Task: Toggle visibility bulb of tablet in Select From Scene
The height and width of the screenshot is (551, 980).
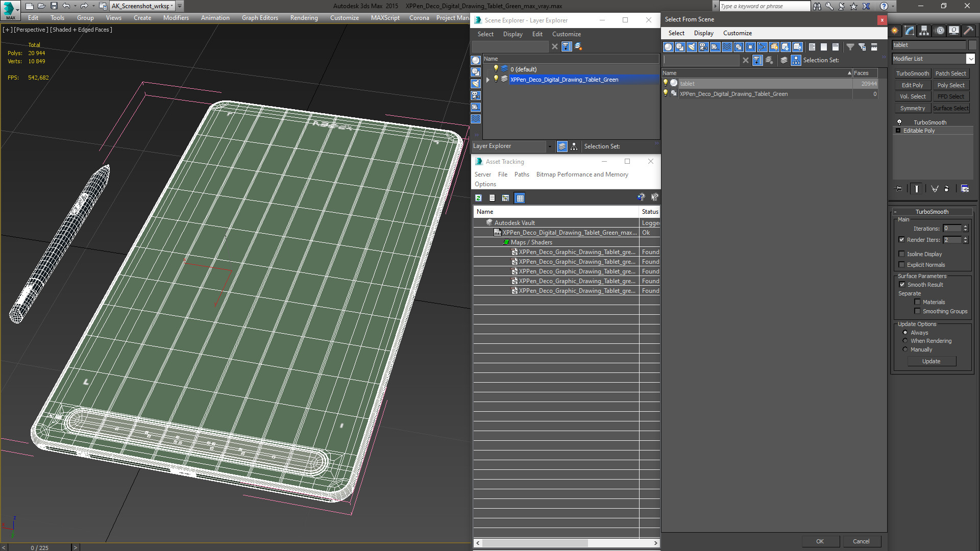Action: [665, 83]
